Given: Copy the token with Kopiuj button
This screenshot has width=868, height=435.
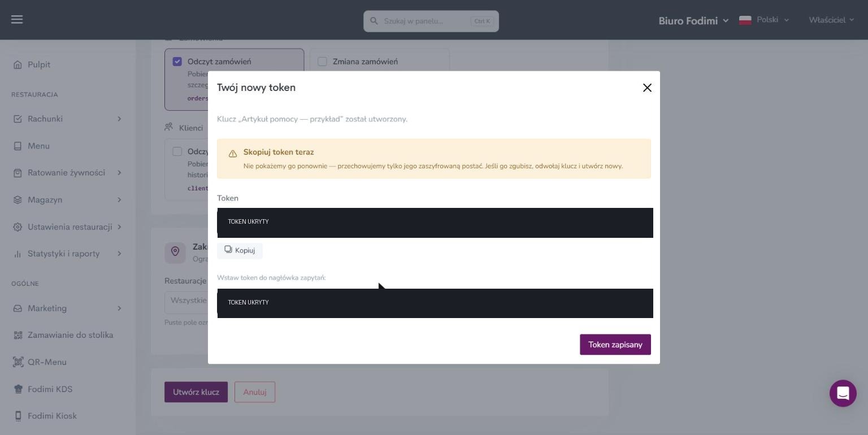Looking at the screenshot, I should tap(240, 250).
